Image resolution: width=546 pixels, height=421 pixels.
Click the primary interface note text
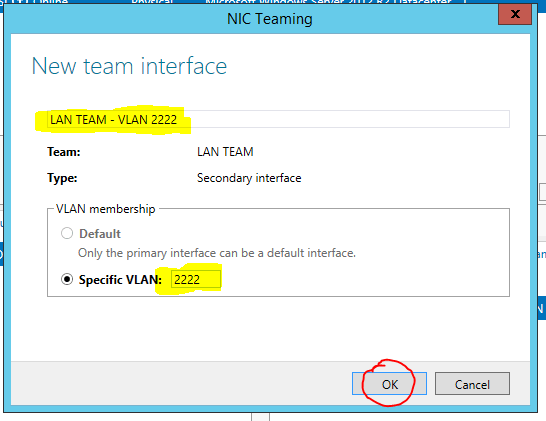217,253
